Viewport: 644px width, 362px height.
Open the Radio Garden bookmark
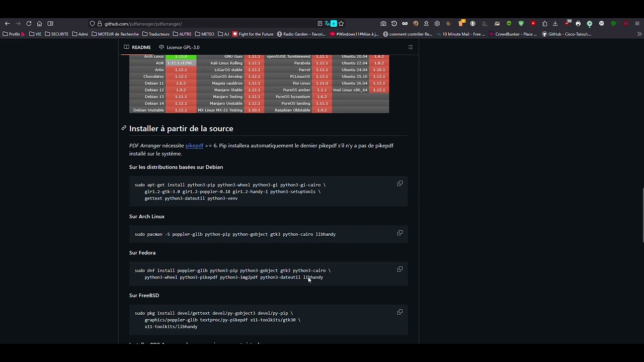coord(301,34)
